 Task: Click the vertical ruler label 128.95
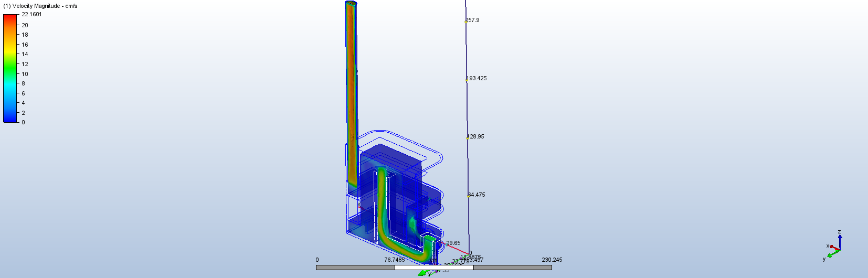pos(477,136)
